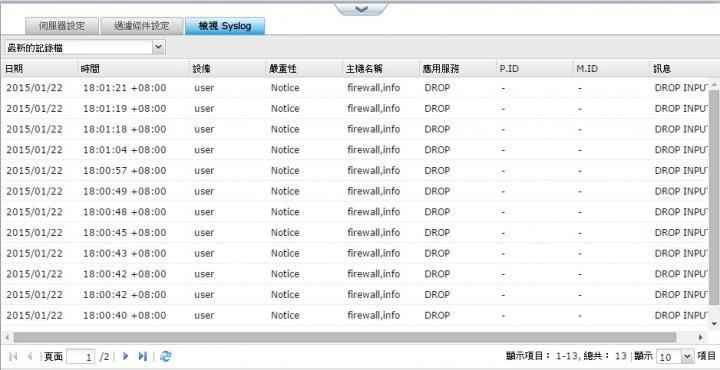Select the log entry at 18:01:21 +08:00
The height and width of the screenshot is (370, 720).
[354, 88]
